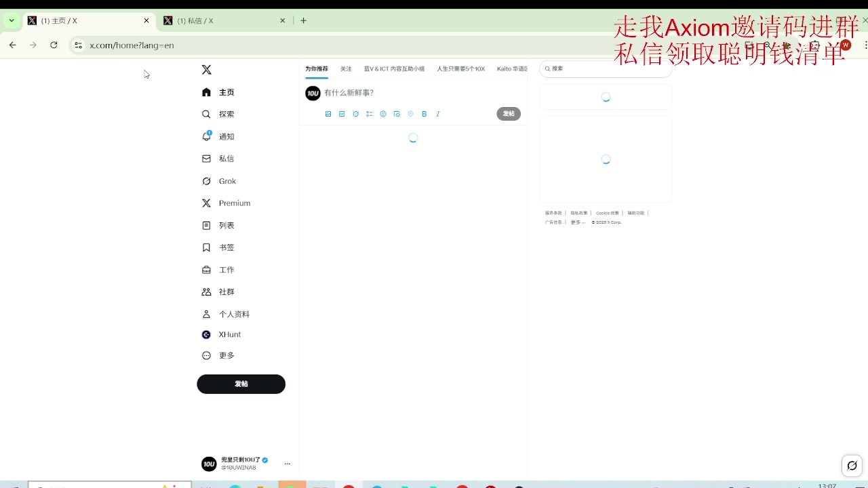
Task: Click the browser back arrow
Action: coord(12,45)
